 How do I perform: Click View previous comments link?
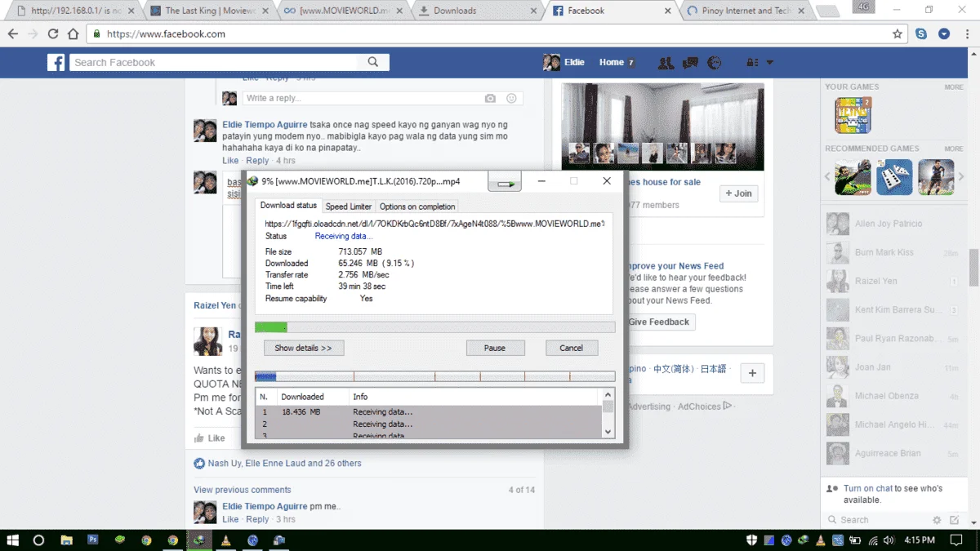pos(243,490)
